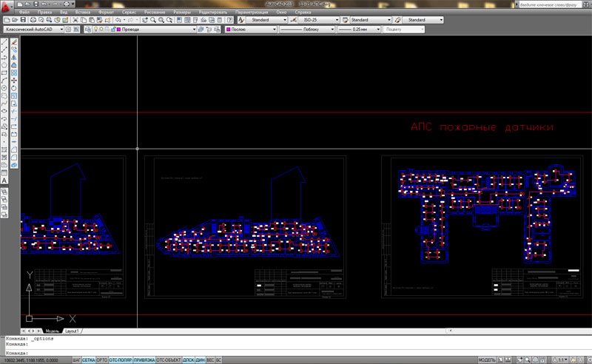Open the color dropdown showing Послою
The height and width of the screenshot is (364, 592).
coord(251,29)
